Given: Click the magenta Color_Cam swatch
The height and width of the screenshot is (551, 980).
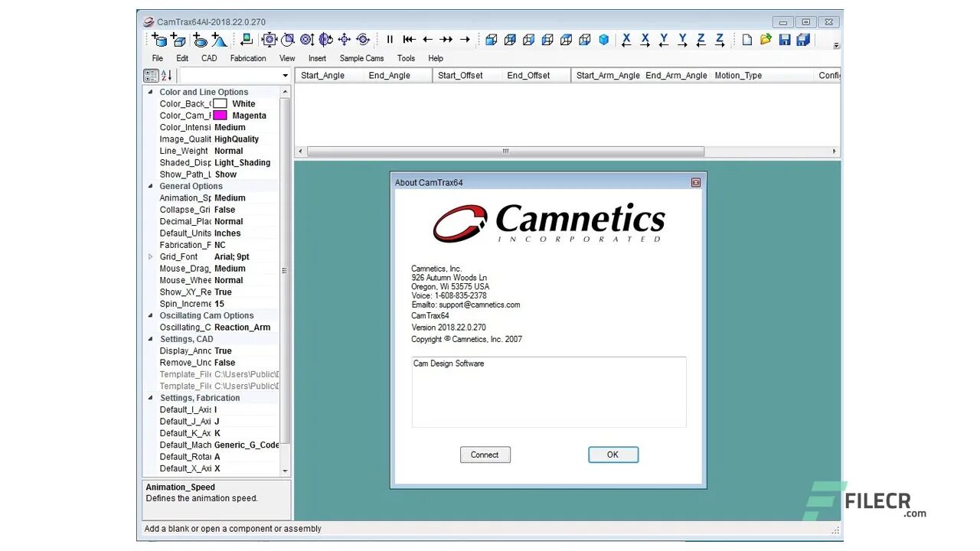Looking at the screenshot, I should [x=220, y=116].
